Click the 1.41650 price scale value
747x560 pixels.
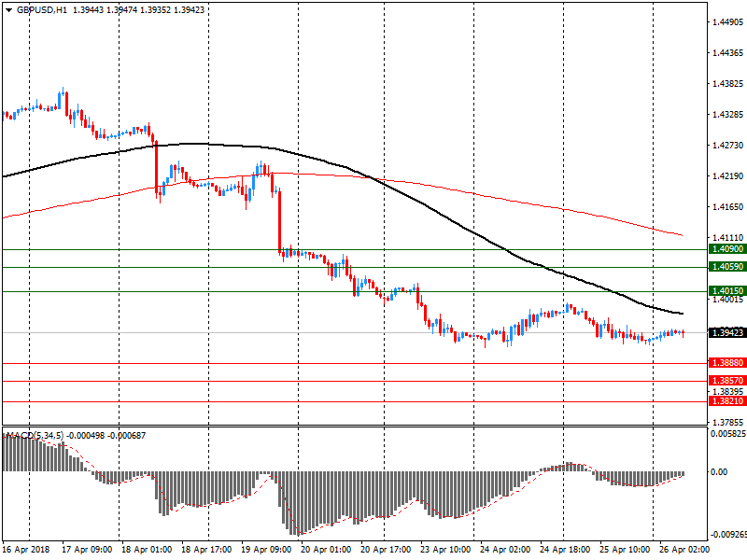point(728,206)
